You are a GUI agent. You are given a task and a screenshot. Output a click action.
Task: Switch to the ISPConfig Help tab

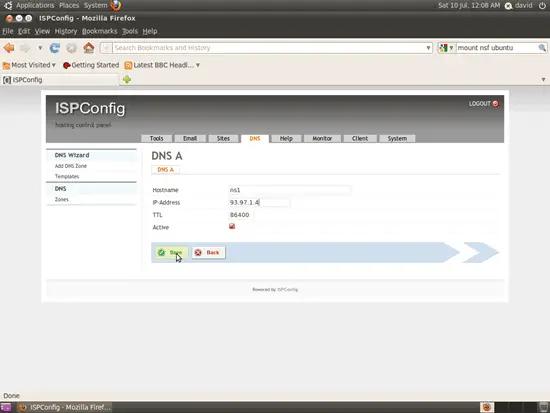coord(286,138)
